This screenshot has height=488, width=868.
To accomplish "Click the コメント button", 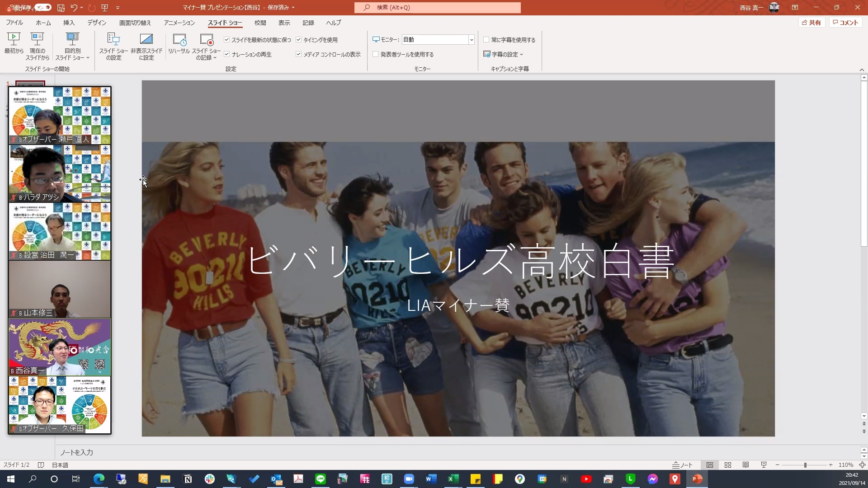I will pyautogui.click(x=845, y=23).
